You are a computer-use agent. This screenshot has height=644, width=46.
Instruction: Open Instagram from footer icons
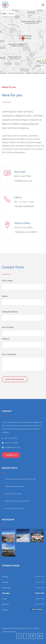click(x=33, y=636)
